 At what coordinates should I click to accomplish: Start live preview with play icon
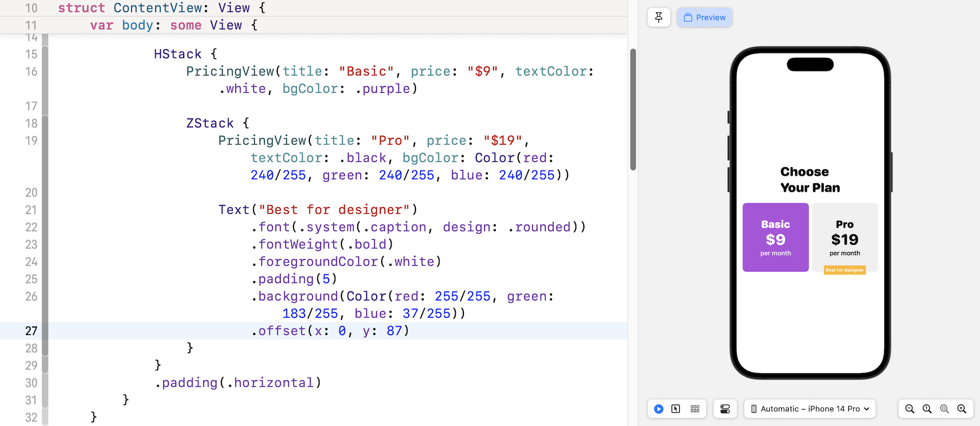[x=658, y=409]
